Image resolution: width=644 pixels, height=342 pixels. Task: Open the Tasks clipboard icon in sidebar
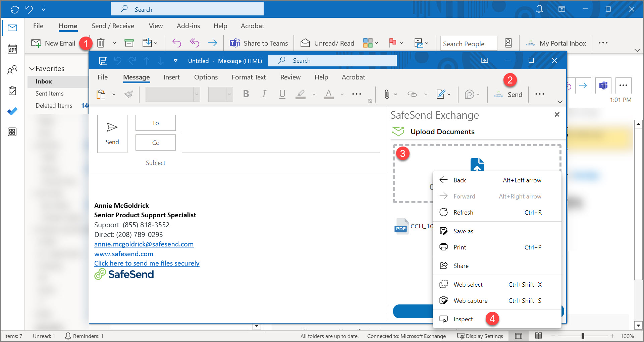pyautogui.click(x=12, y=91)
